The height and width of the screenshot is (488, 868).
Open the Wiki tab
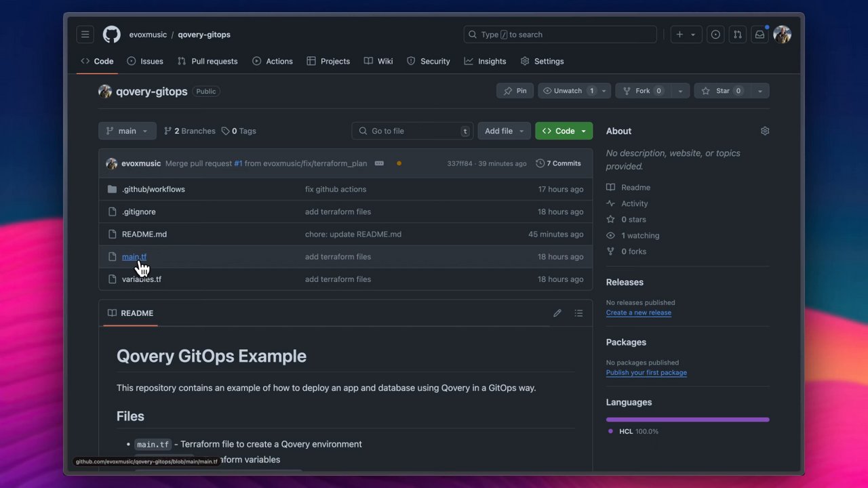378,61
